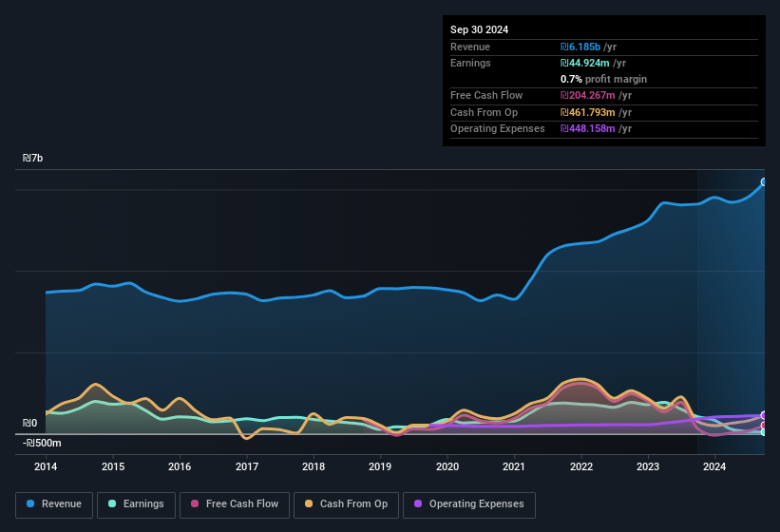Click the purple Operating Expenses legend dot
Screen dimensions: 780x532
[419, 503]
